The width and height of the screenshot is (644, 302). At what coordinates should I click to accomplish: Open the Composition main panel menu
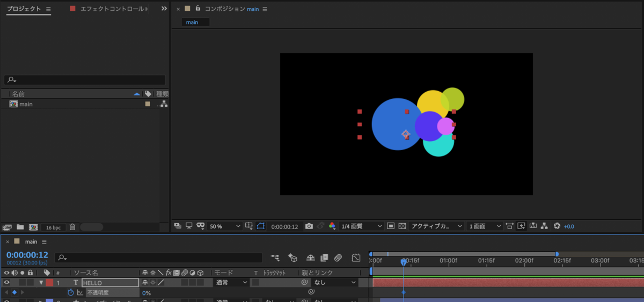(x=265, y=9)
